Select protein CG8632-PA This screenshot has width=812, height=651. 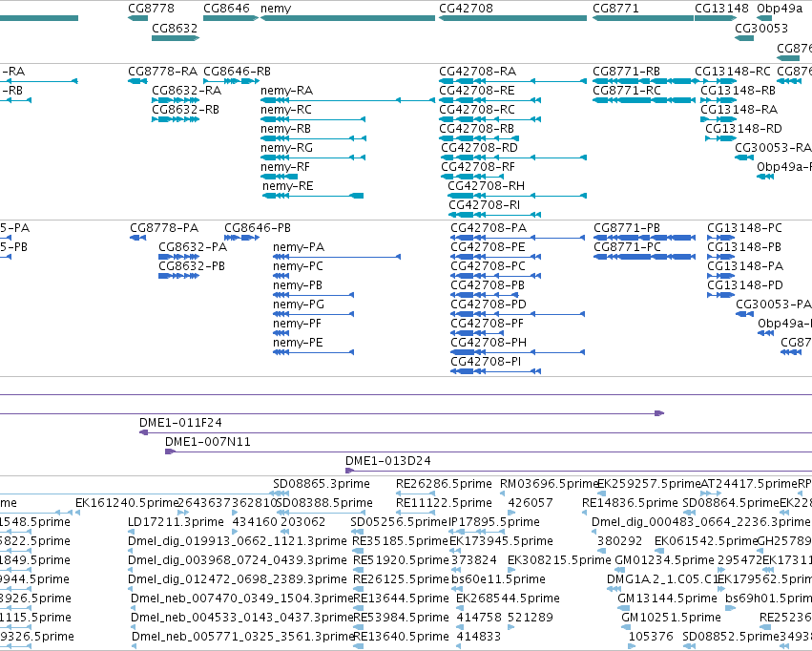[178, 257]
